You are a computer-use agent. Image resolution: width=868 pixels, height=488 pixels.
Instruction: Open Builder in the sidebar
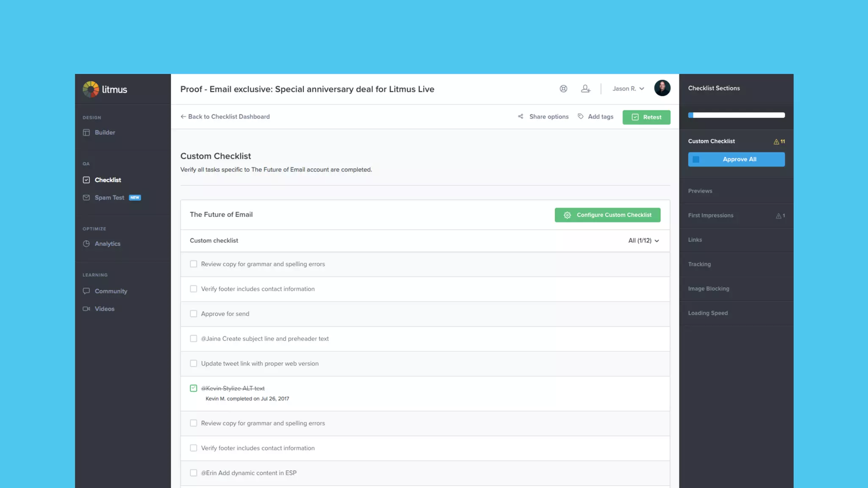point(105,132)
